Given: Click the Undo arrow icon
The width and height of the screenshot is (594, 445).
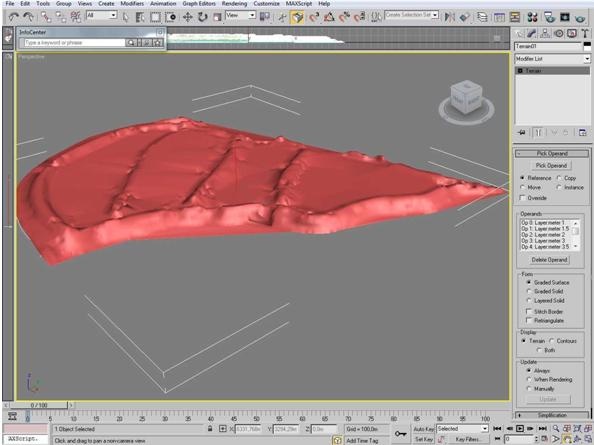Looking at the screenshot, I should click(x=14, y=17).
